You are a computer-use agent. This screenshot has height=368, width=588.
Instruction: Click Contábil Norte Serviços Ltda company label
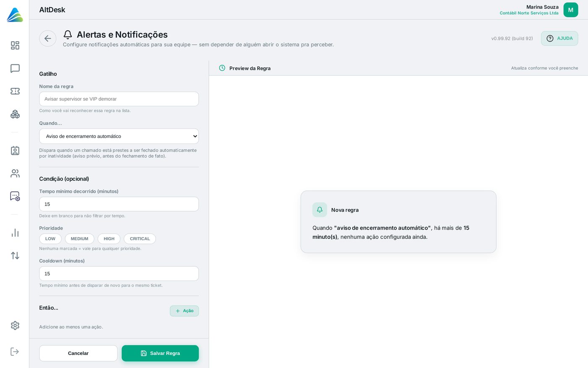pos(529,13)
